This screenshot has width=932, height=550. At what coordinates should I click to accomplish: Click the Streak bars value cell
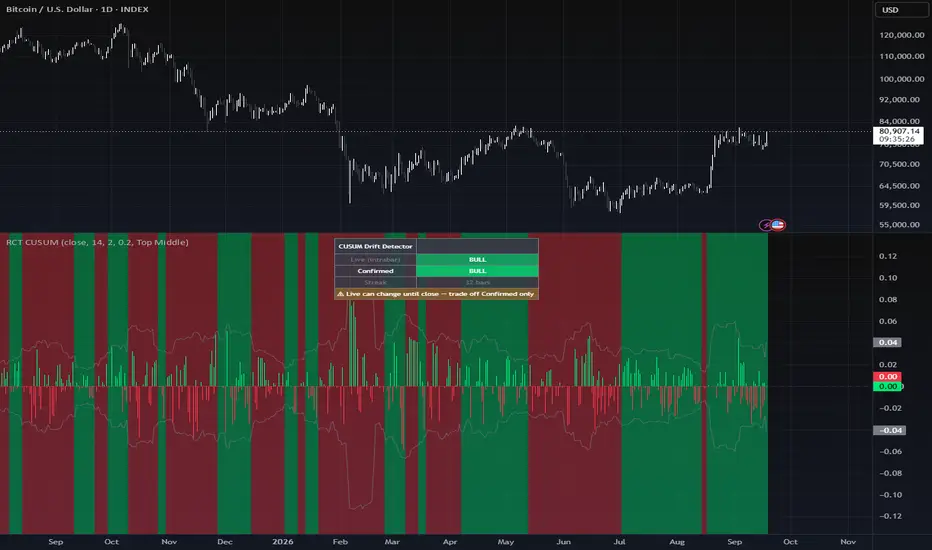tap(477, 282)
